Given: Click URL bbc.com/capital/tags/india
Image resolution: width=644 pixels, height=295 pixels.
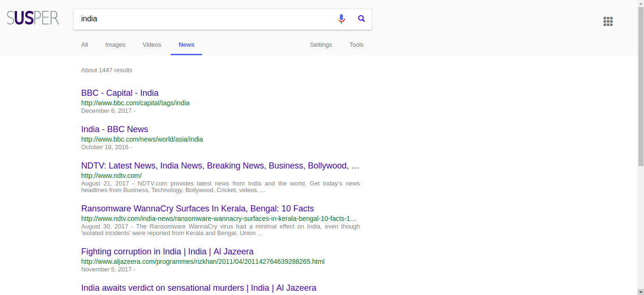Looking at the screenshot, I should (x=135, y=103).
